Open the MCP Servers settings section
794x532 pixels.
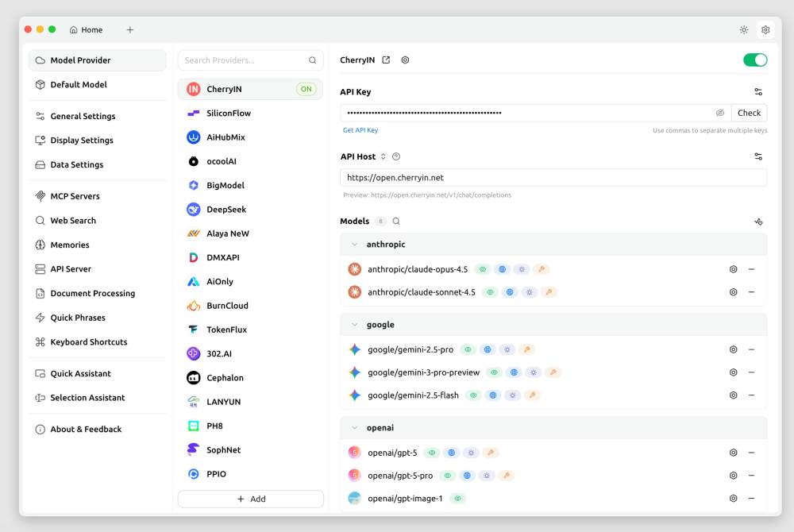click(75, 196)
